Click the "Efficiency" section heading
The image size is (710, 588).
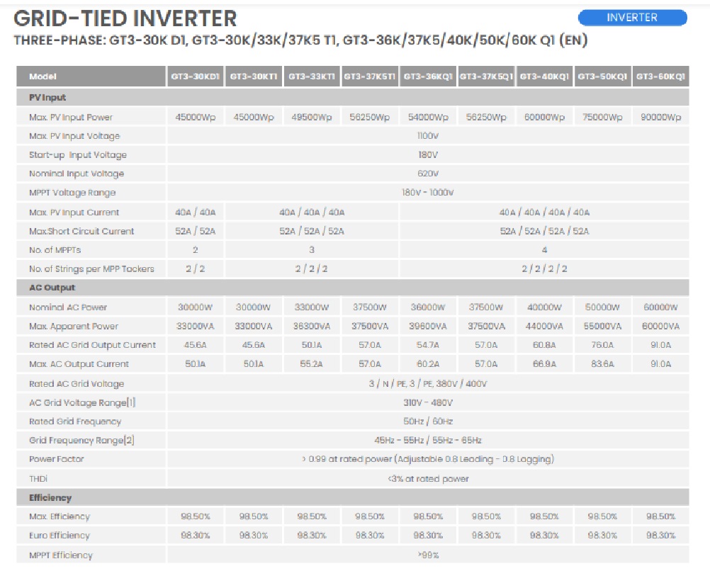pyautogui.click(x=50, y=498)
